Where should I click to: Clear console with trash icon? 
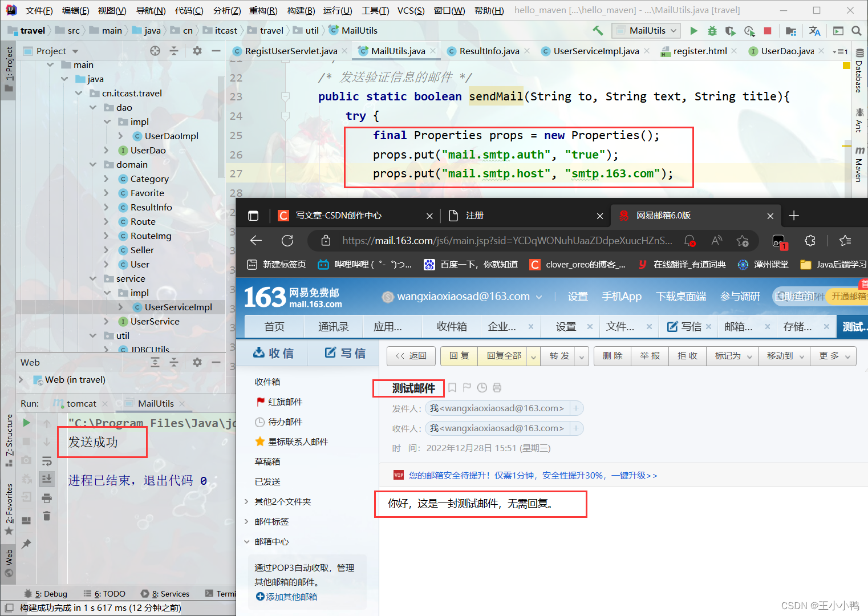(47, 516)
